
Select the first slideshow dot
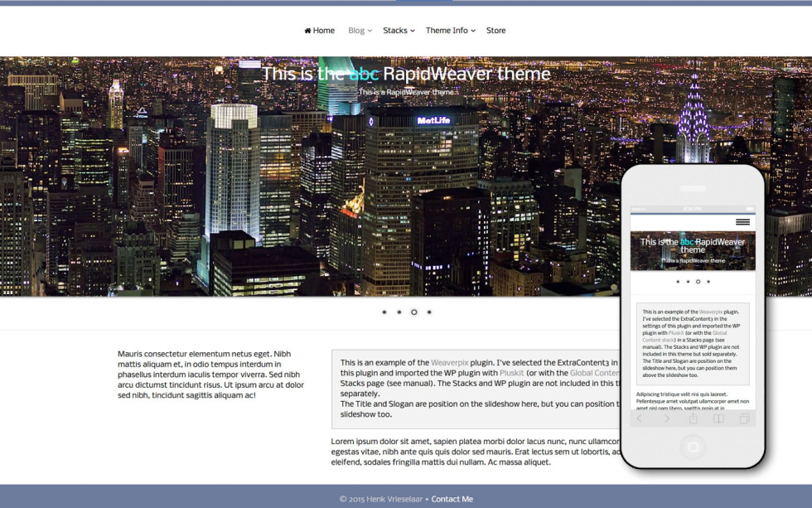(x=384, y=312)
